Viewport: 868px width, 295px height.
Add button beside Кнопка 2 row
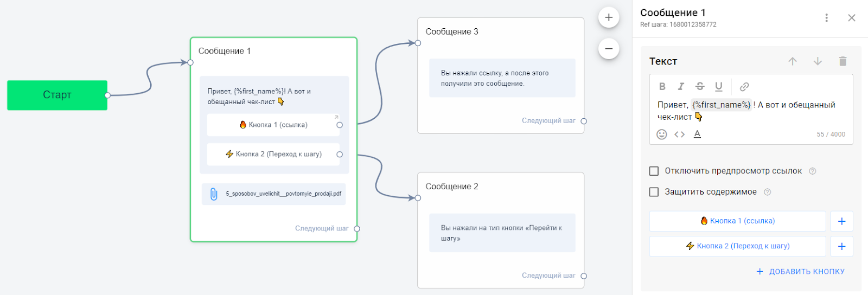[841, 246]
